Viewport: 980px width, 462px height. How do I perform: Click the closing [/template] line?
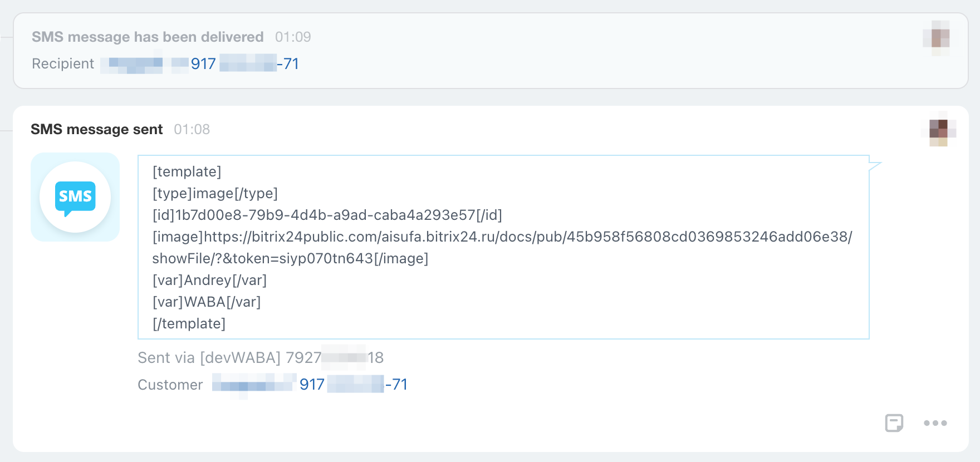[189, 324]
